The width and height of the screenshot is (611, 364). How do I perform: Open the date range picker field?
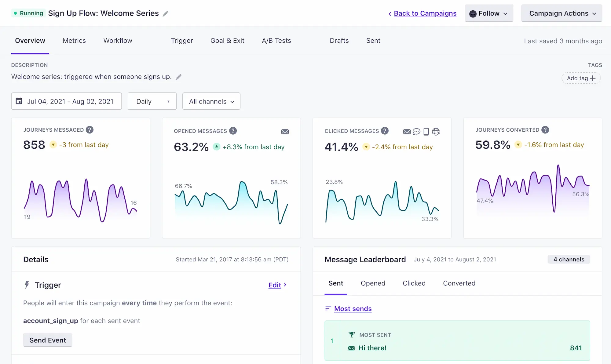click(67, 101)
